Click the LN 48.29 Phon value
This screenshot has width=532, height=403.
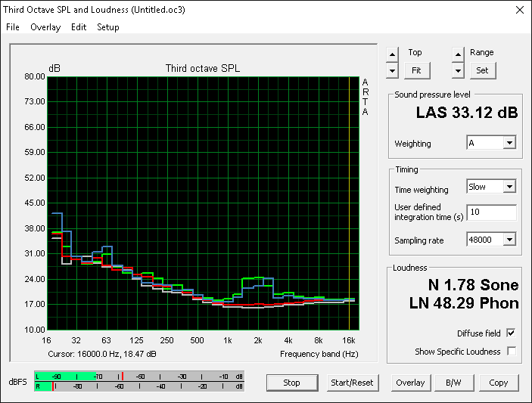(464, 303)
